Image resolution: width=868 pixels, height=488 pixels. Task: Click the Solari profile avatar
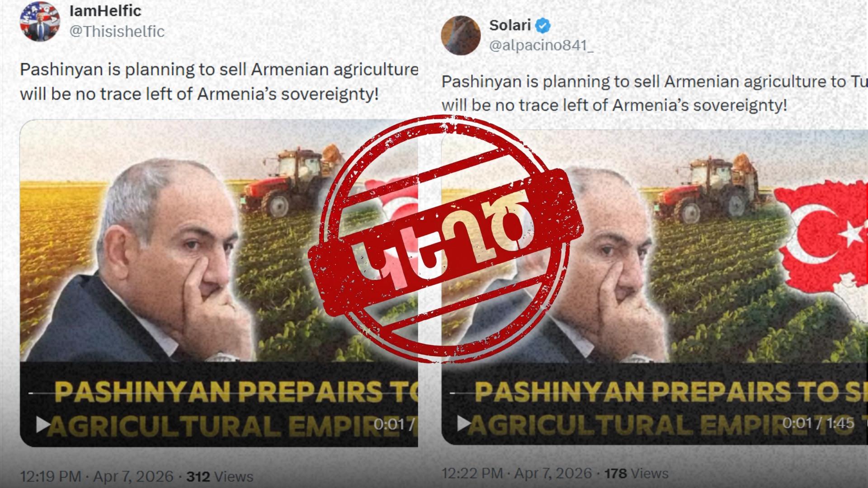[461, 36]
